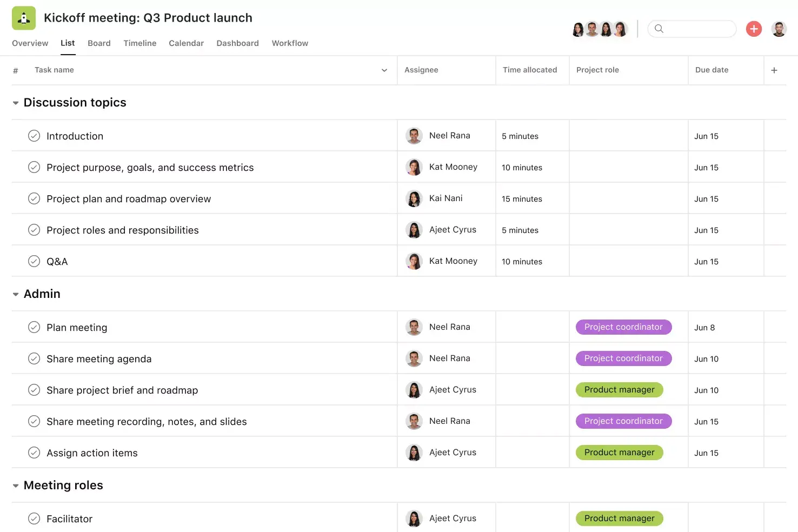The width and height of the screenshot is (798, 532).
Task: Mark Plan meeting task as complete
Action: click(34, 328)
